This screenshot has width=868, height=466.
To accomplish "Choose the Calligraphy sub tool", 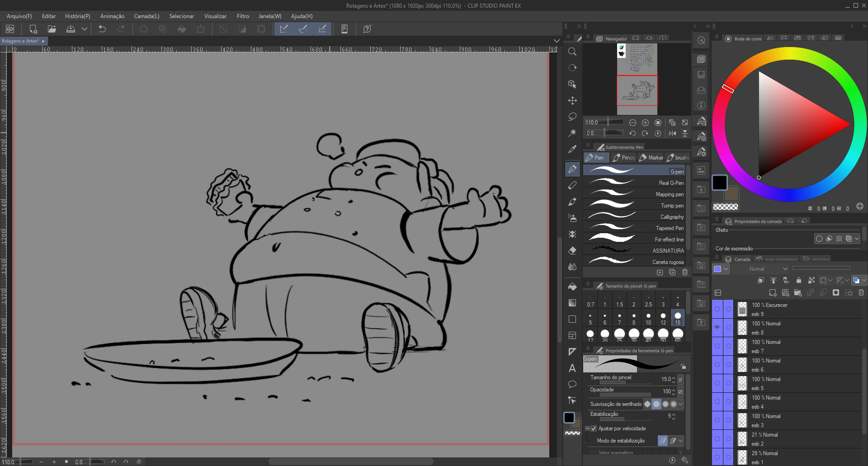I will click(634, 217).
